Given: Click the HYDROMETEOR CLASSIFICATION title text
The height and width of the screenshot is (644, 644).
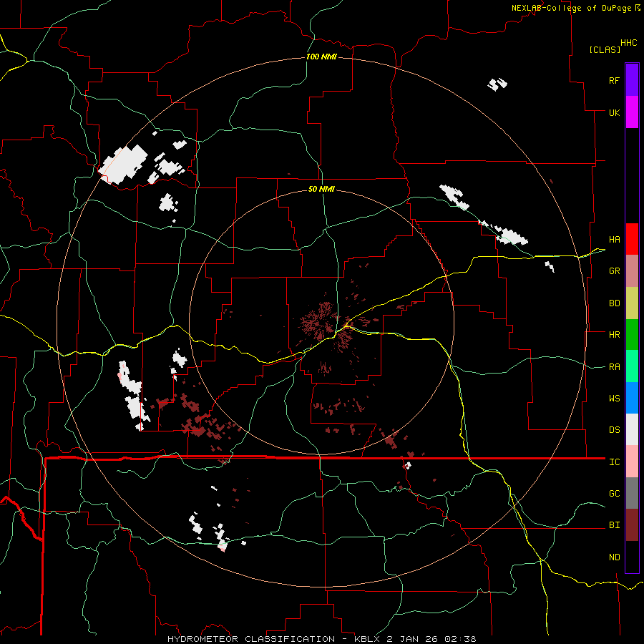Looking at the screenshot, I should 251,639.
